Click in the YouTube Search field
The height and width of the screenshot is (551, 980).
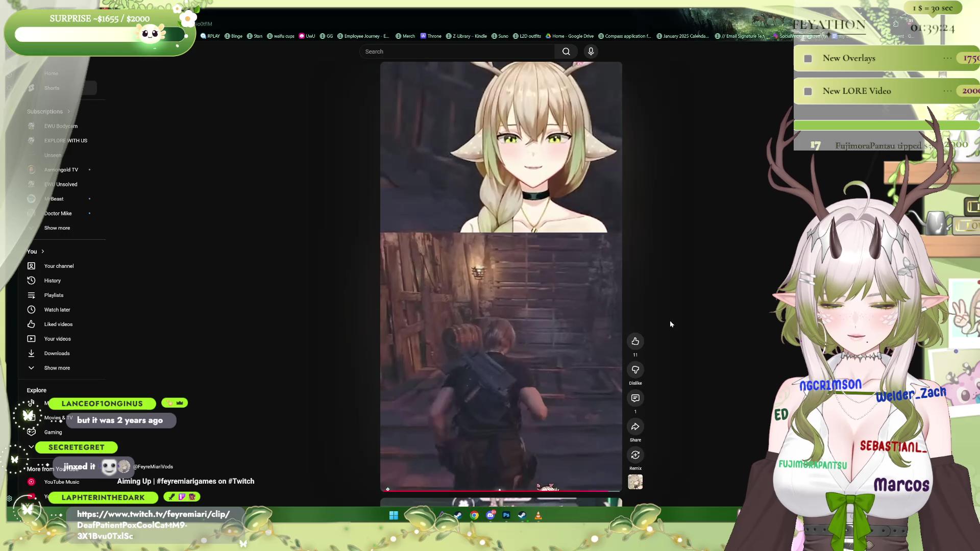point(457,52)
